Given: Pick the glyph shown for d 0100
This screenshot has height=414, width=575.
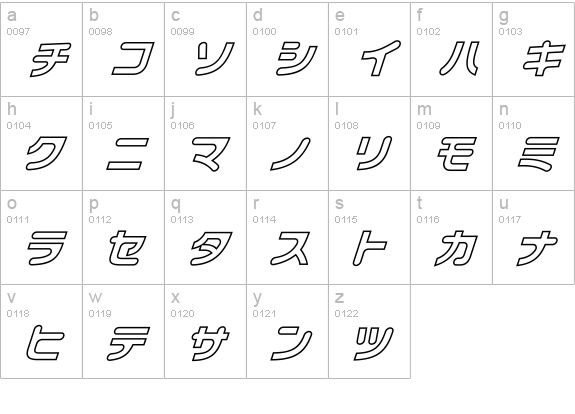Looking at the screenshot, I should pyautogui.click(x=297, y=58).
